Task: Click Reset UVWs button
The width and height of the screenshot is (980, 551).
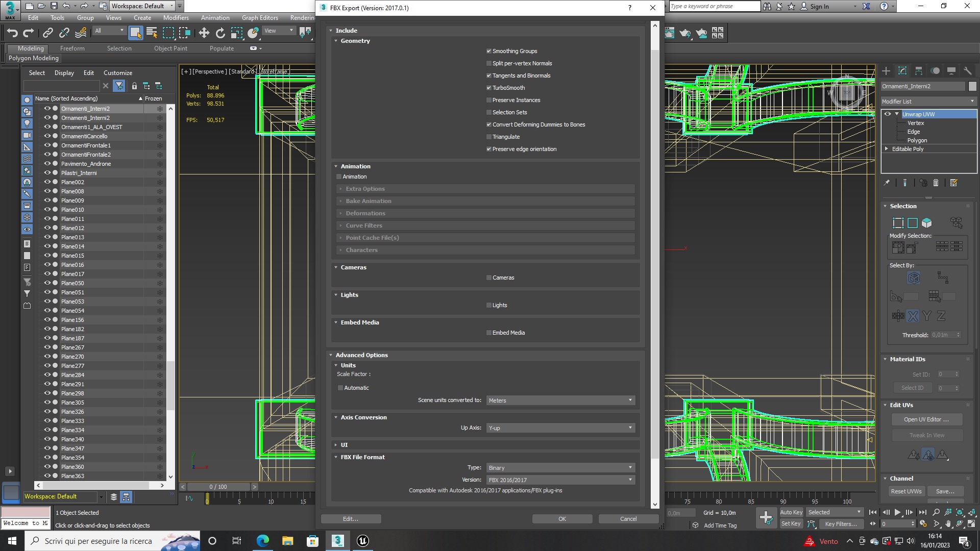Action: (906, 491)
